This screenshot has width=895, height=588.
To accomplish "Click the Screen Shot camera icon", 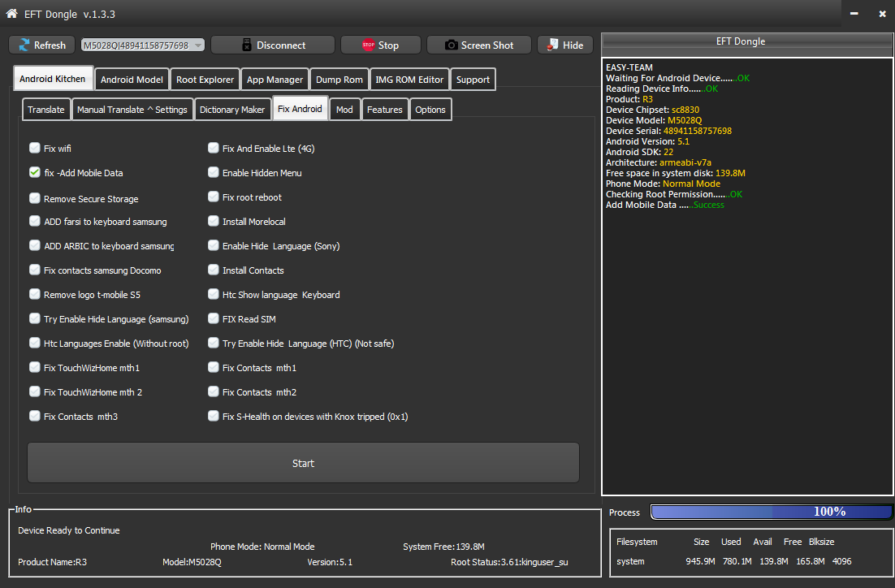I will 451,45.
